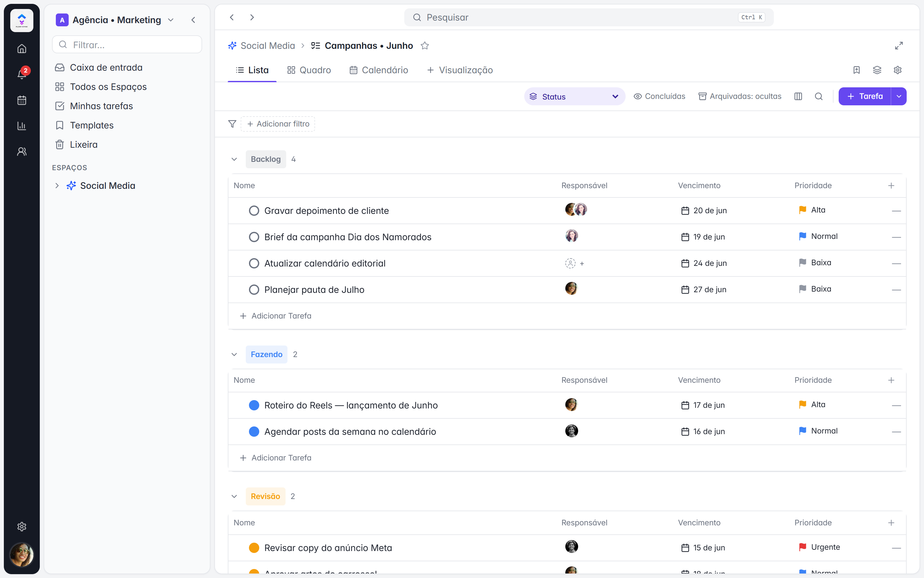Assign someone to Atualizar calendário editorial

(574, 263)
